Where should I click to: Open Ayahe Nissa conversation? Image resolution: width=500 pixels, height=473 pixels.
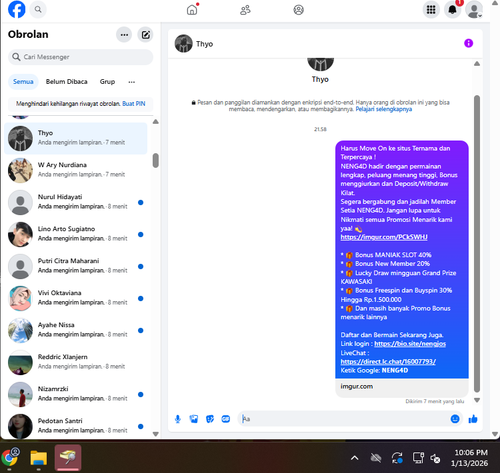[76, 330]
